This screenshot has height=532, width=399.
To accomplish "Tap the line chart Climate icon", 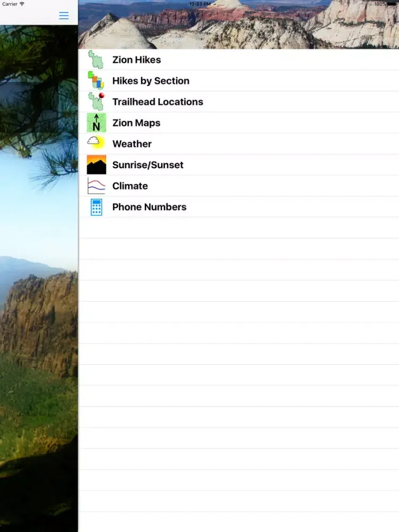I will click(96, 186).
